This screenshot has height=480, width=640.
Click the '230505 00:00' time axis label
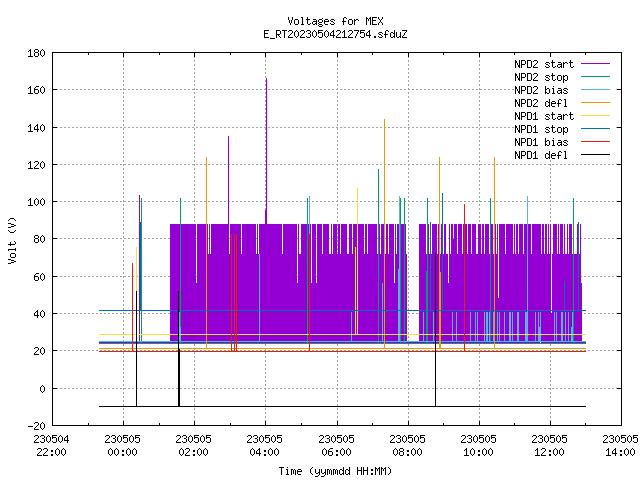click(122, 446)
